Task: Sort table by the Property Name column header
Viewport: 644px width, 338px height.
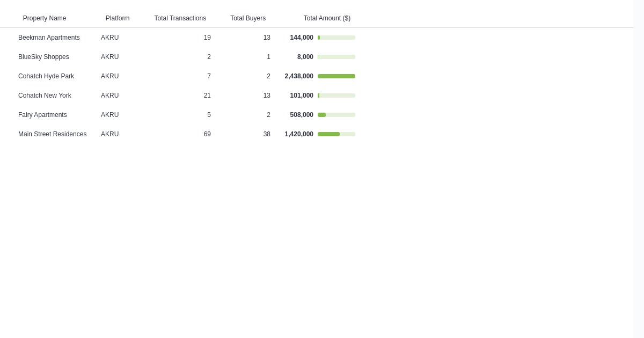Action: pos(45,18)
